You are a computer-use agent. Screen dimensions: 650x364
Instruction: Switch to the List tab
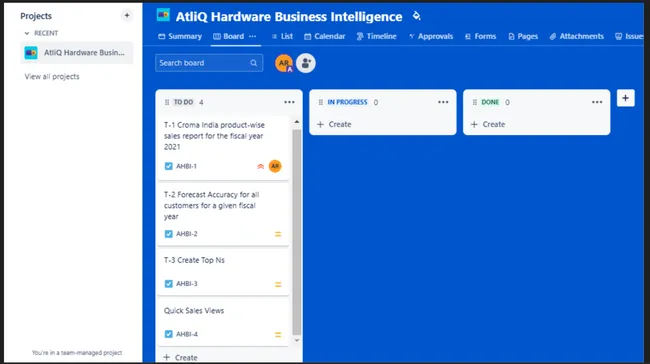(x=282, y=36)
